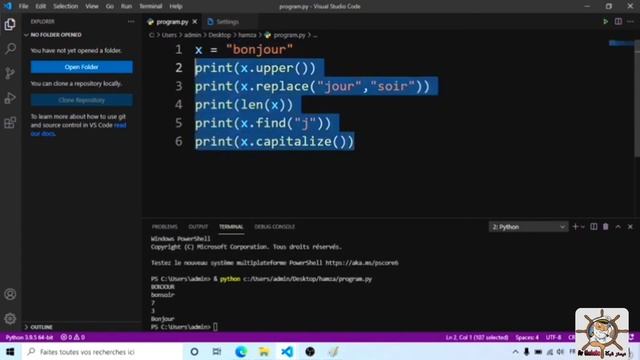Select Python 3.9.5 64-bit interpreter in status bar
Screen dimensions: 640x360
pyautogui.click(x=29, y=337)
